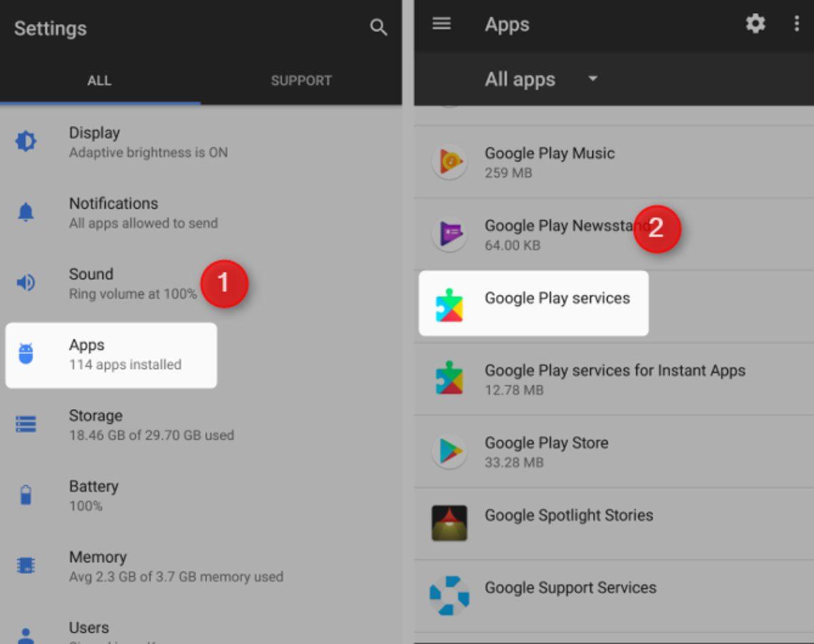Select the ALL tab in Settings
Viewport: 814px width, 644px height.
(99, 81)
